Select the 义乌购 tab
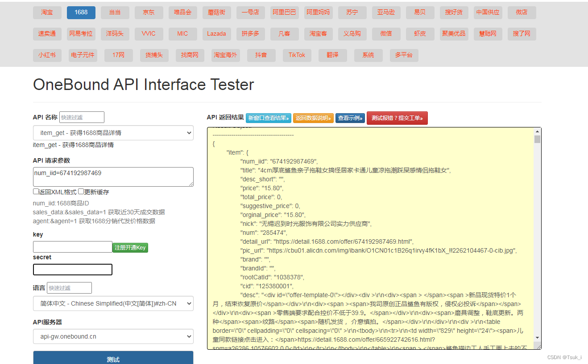This screenshot has width=588, height=364. click(352, 34)
